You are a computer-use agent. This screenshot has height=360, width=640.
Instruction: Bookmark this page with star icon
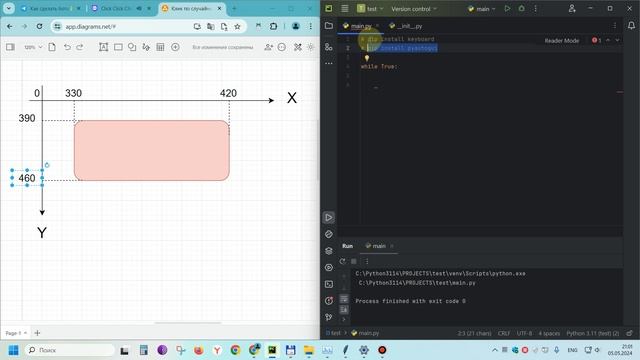(x=237, y=27)
